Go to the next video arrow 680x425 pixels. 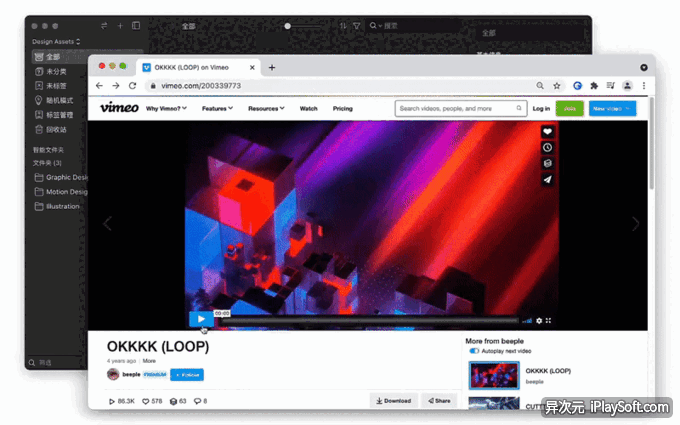tap(635, 224)
